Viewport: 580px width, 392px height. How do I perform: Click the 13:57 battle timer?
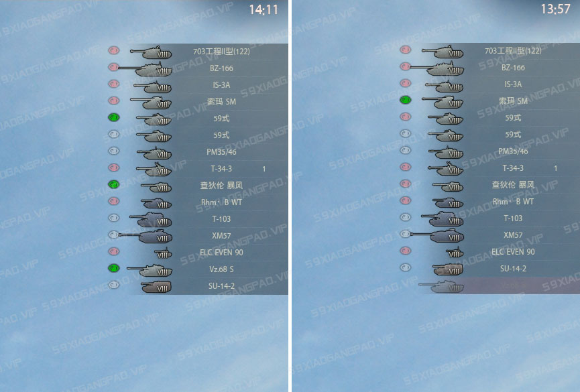555,9
